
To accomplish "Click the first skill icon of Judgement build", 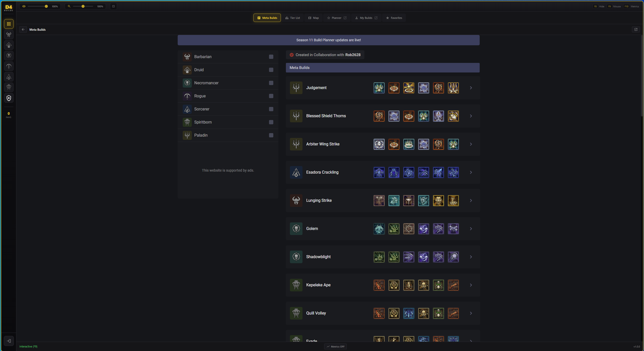I will pyautogui.click(x=379, y=88).
